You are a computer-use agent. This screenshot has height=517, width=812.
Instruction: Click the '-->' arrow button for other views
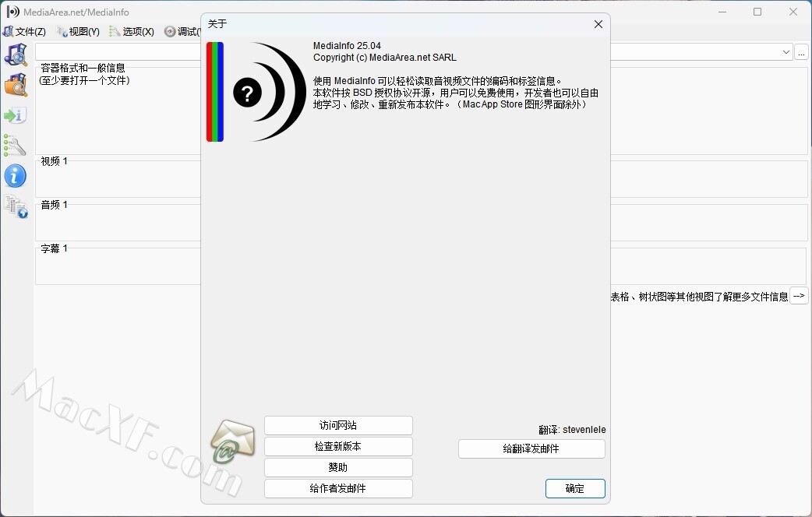coord(799,296)
